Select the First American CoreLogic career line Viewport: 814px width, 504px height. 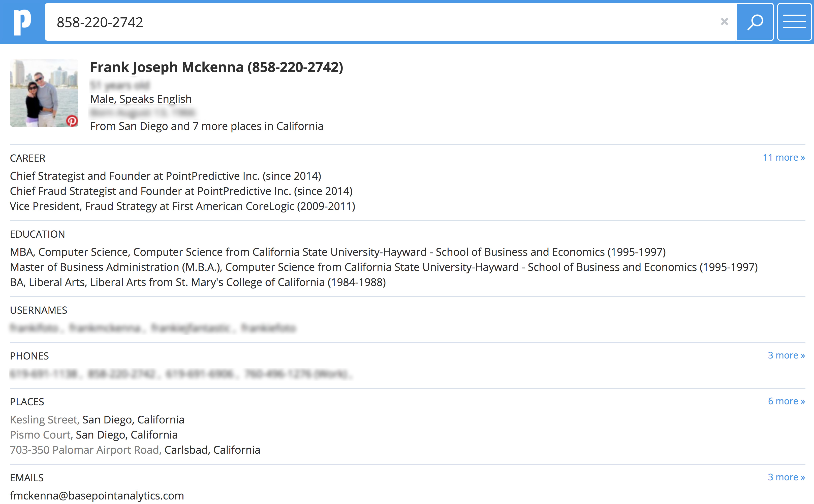coord(182,206)
